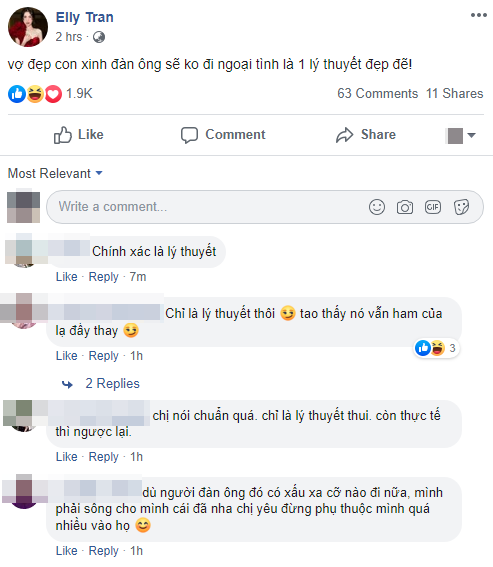The width and height of the screenshot is (493, 567).
Task: Like the comment starting 'chị nói chuẩn quá'
Action: (67, 457)
